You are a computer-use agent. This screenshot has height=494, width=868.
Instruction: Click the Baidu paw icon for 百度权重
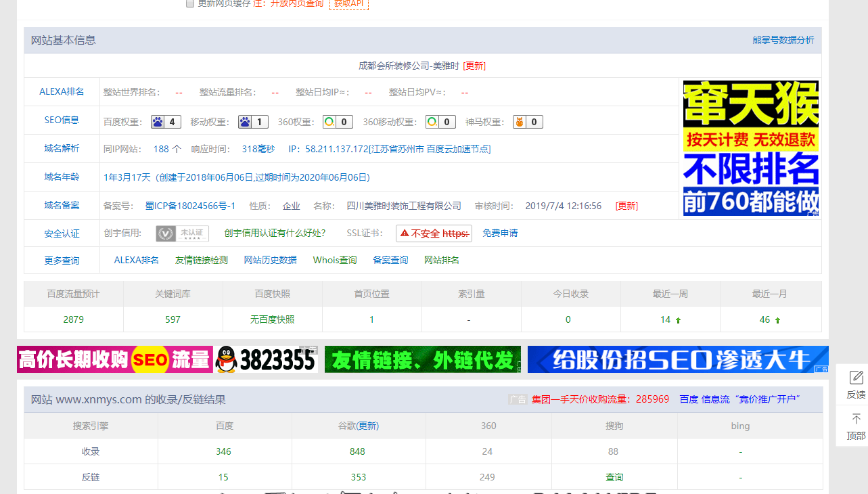pyautogui.click(x=158, y=122)
